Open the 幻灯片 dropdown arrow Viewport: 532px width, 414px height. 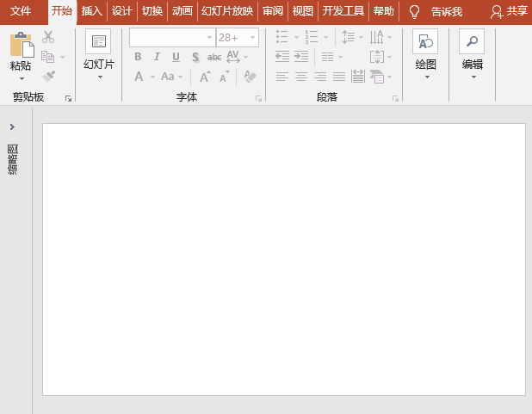[100, 77]
